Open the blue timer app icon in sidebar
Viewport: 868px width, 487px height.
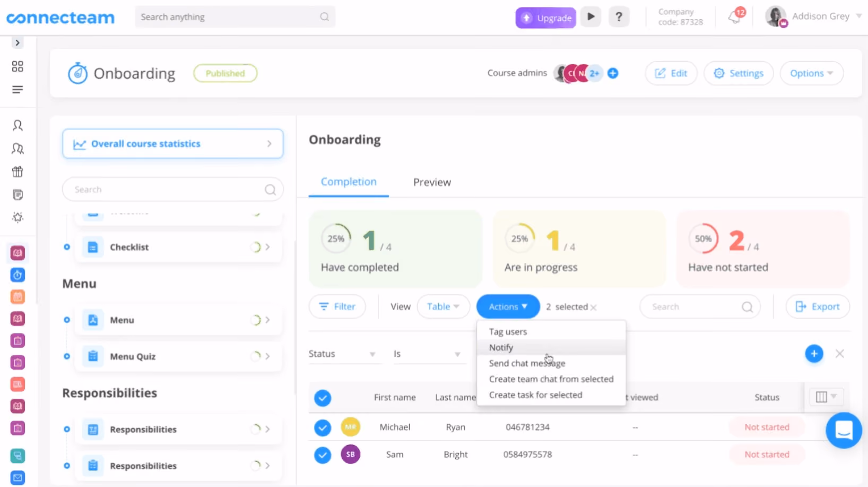[x=18, y=275]
